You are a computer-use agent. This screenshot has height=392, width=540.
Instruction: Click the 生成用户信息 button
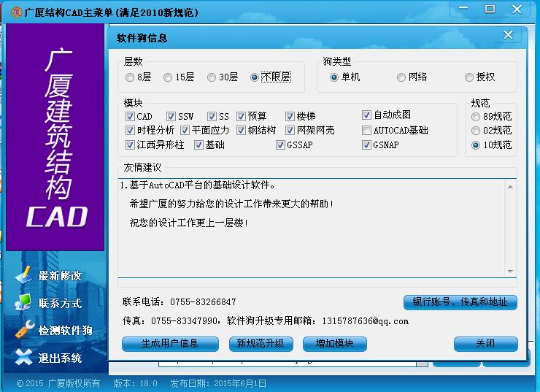click(x=170, y=344)
